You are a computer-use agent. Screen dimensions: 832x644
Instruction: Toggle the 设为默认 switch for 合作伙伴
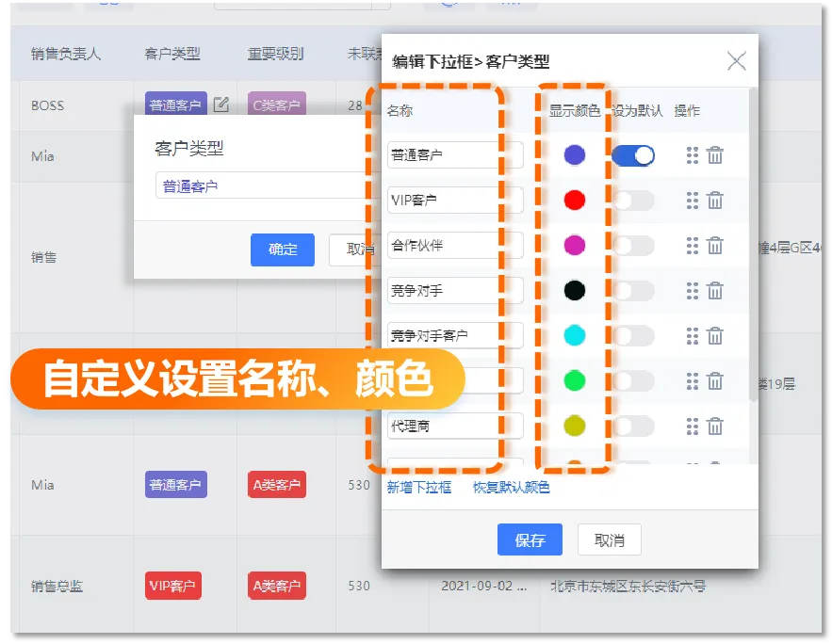[x=633, y=246]
